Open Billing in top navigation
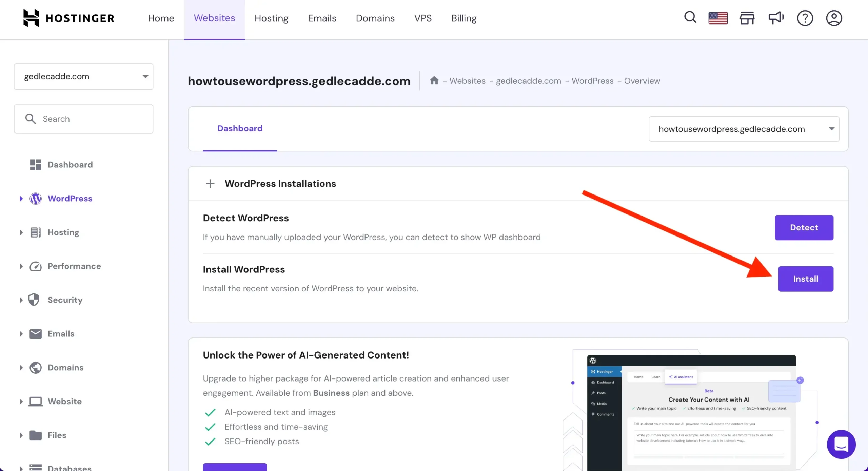 pos(464,18)
